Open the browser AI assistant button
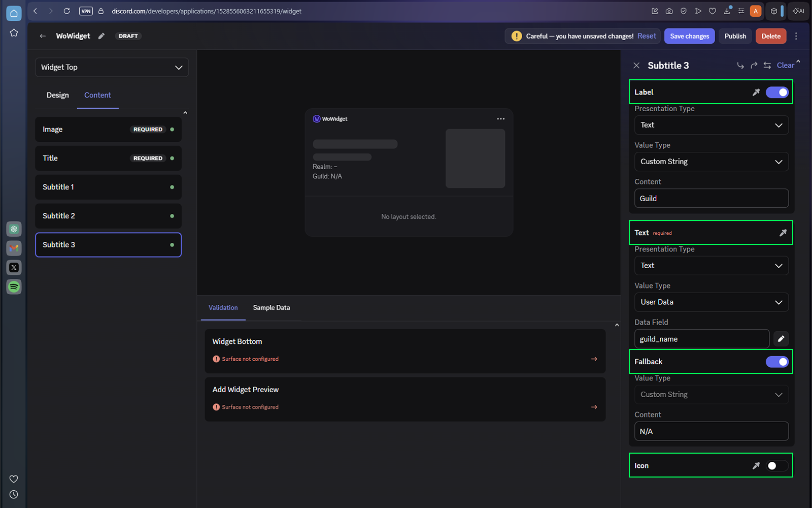This screenshot has width=812, height=508. pos(798,11)
